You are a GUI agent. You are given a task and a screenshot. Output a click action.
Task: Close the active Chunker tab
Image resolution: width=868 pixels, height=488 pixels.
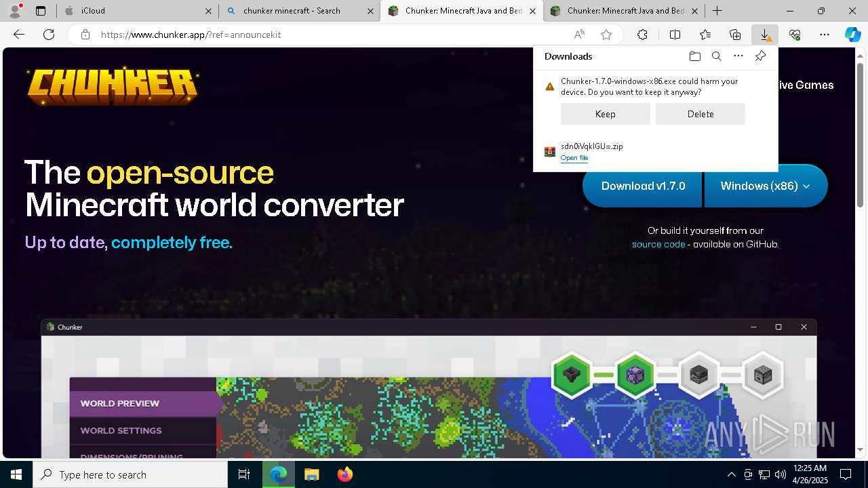point(532,11)
